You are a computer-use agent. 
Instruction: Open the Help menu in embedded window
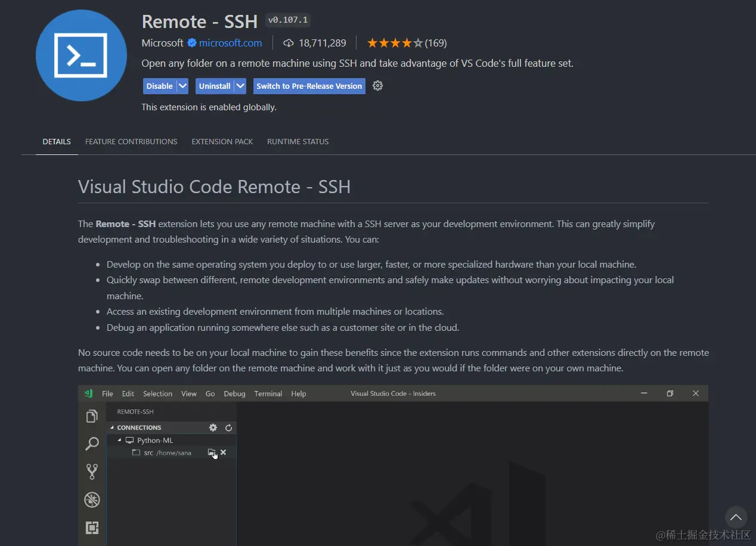click(299, 393)
